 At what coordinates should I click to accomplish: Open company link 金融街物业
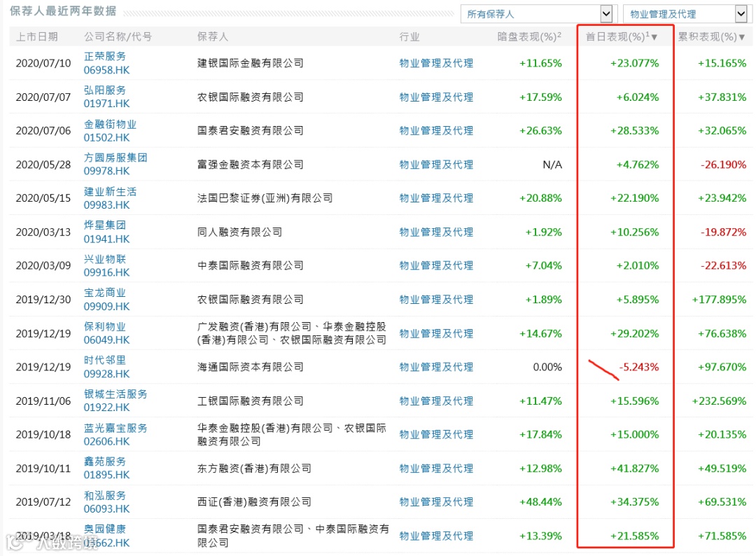coord(110,125)
